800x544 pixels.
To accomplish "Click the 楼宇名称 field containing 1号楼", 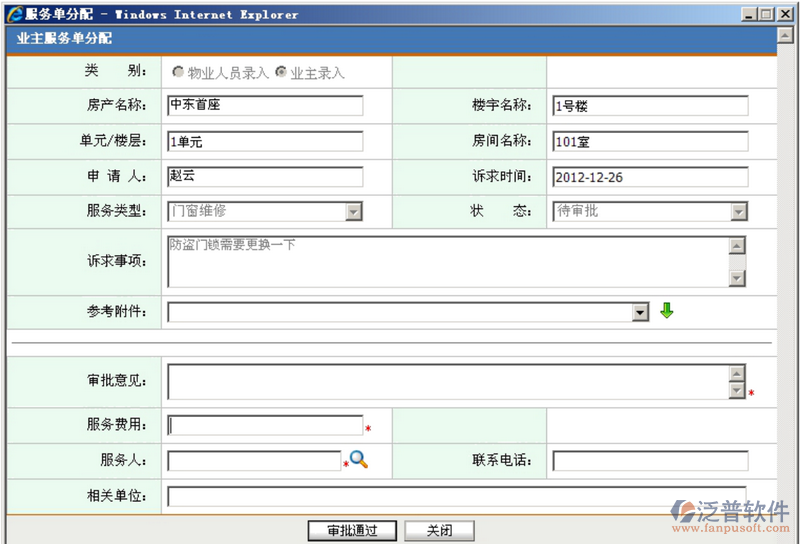I will pos(651,106).
